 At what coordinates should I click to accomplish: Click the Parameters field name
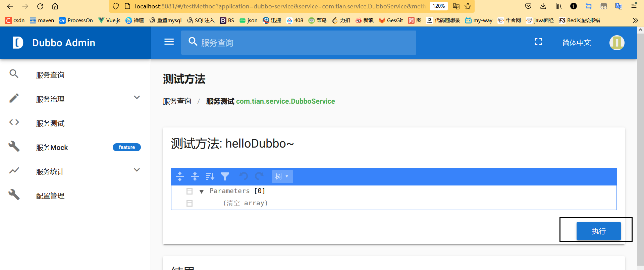(230, 191)
